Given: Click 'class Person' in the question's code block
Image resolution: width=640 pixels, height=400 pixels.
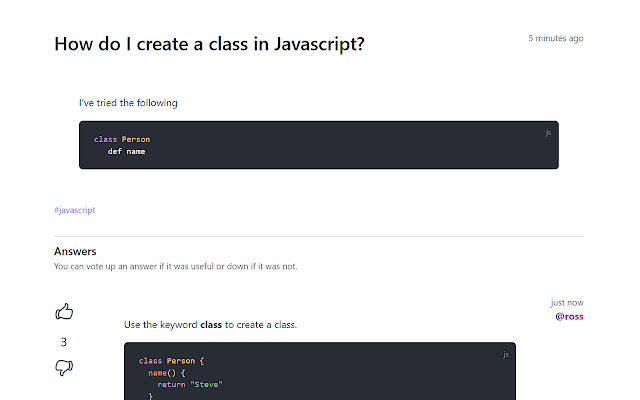Looking at the screenshot, I should [x=122, y=139].
